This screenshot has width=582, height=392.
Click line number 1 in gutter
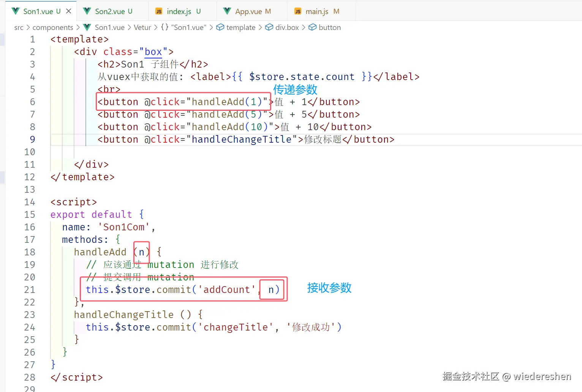32,39
